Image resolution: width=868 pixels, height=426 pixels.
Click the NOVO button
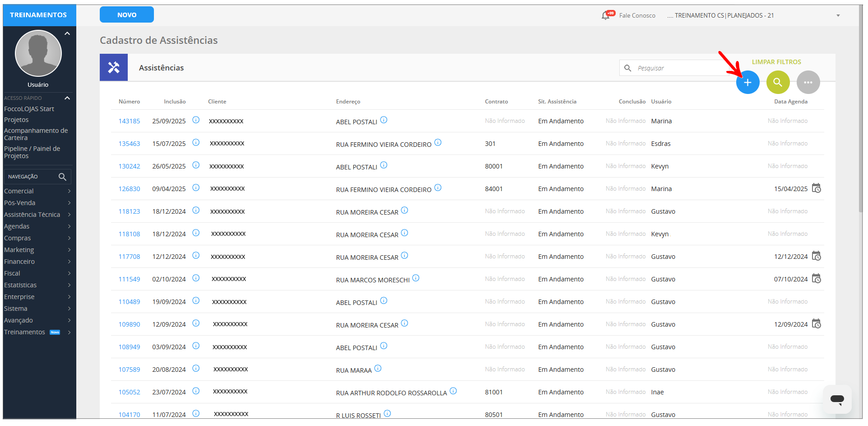click(x=127, y=15)
